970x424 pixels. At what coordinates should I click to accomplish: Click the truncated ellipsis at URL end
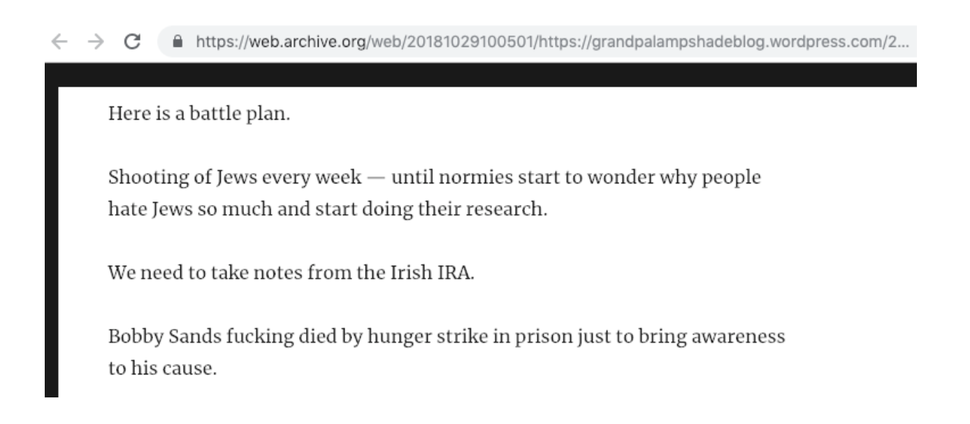(903, 45)
